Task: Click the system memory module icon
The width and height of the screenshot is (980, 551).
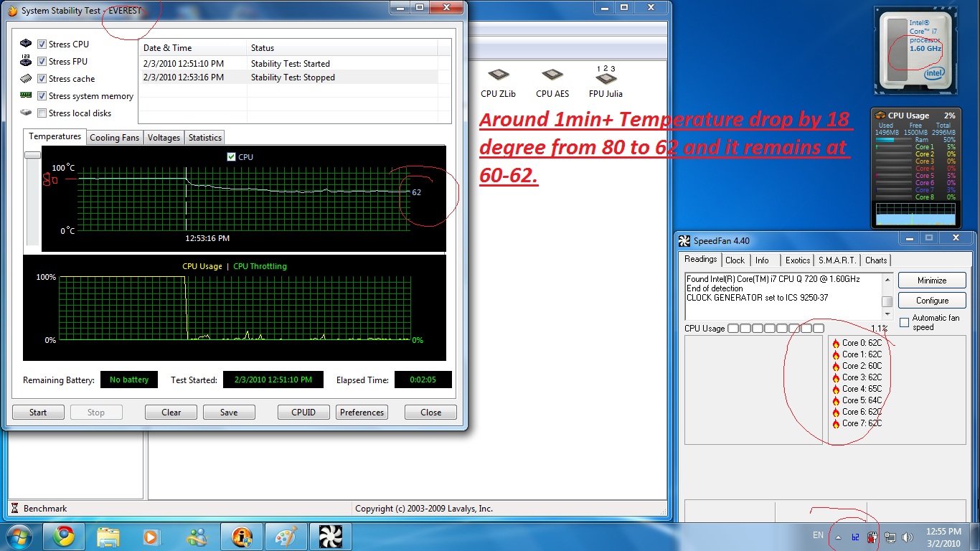Action: [x=27, y=95]
